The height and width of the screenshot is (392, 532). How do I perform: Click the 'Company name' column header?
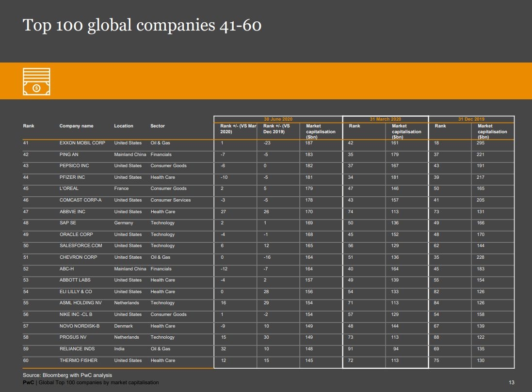tap(76, 126)
